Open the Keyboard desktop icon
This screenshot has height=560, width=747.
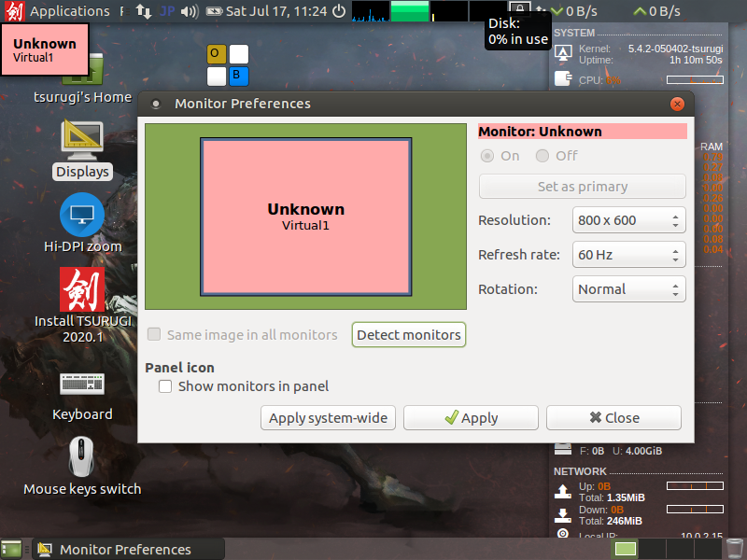click(x=82, y=396)
